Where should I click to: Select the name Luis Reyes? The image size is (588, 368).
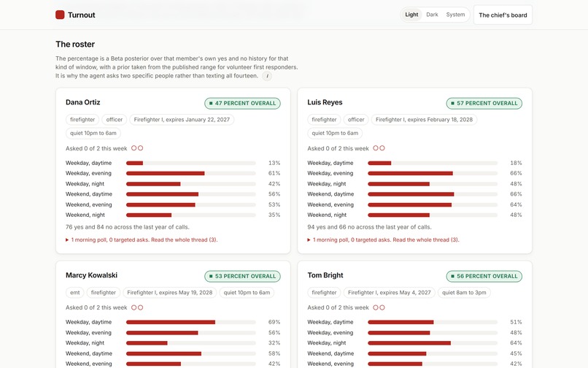coord(325,102)
